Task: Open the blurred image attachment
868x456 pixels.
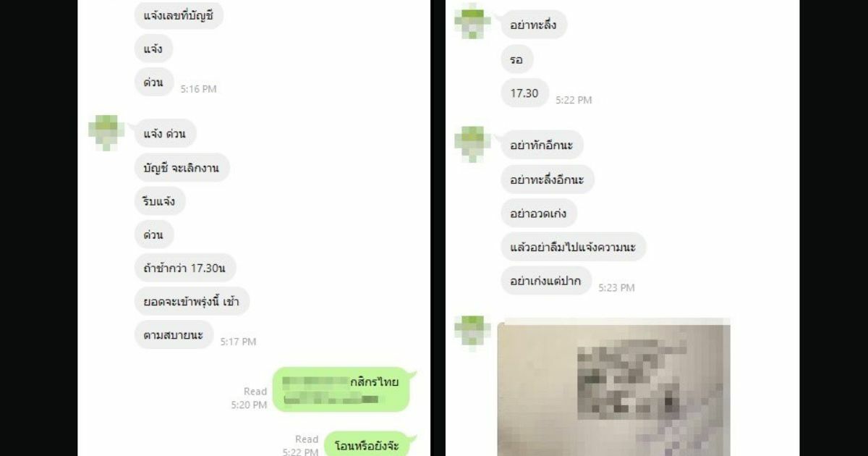Action: coord(613,387)
